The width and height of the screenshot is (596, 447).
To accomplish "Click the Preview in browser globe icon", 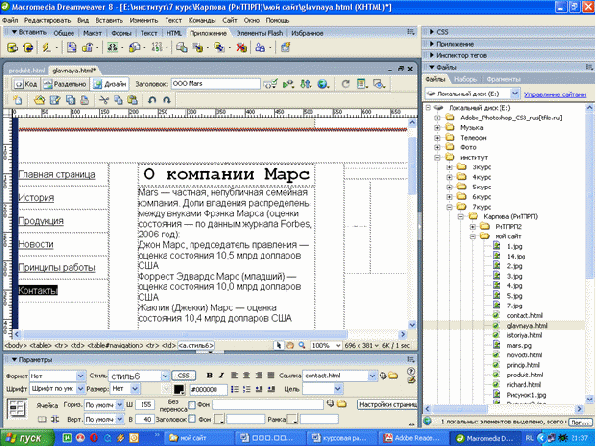I will tap(323, 84).
